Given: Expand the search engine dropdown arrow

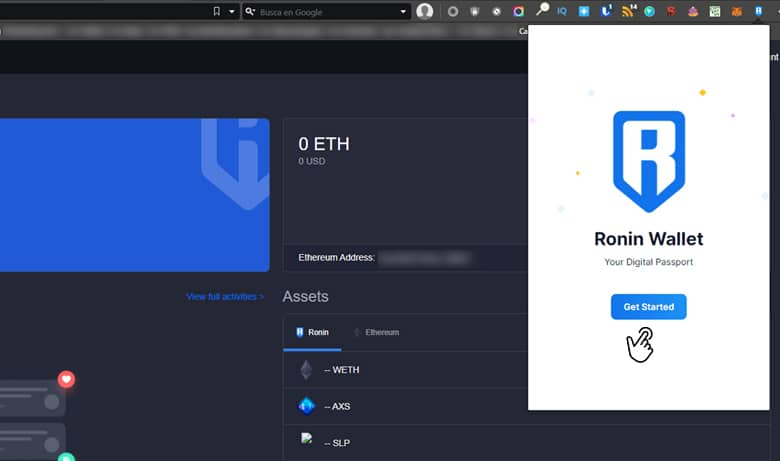Looking at the screenshot, I should pyautogui.click(x=403, y=11).
